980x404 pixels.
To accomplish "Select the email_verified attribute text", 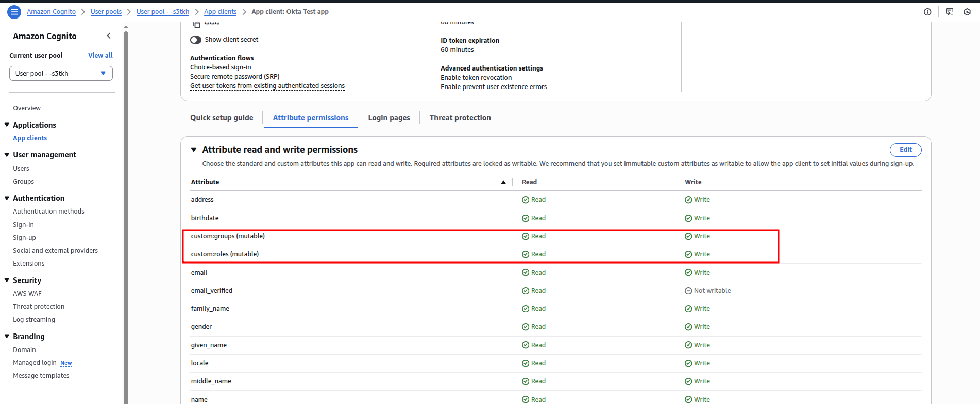I will (x=212, y=291).
